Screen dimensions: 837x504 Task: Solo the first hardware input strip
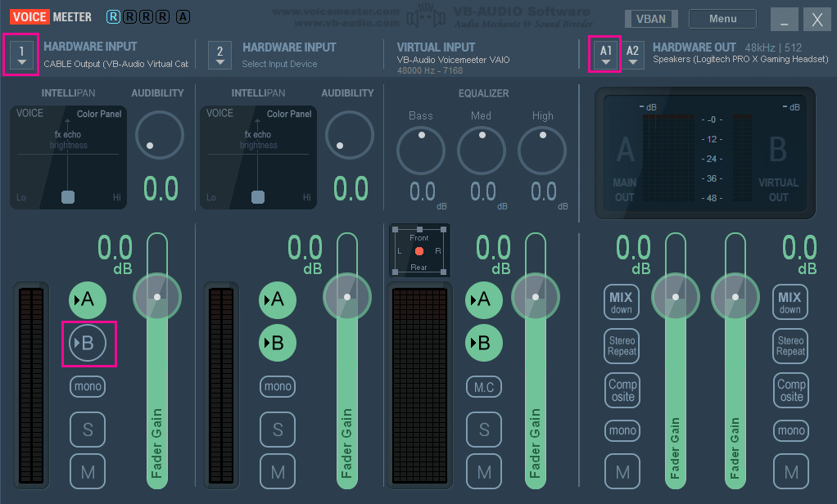(x=88, y=430)
